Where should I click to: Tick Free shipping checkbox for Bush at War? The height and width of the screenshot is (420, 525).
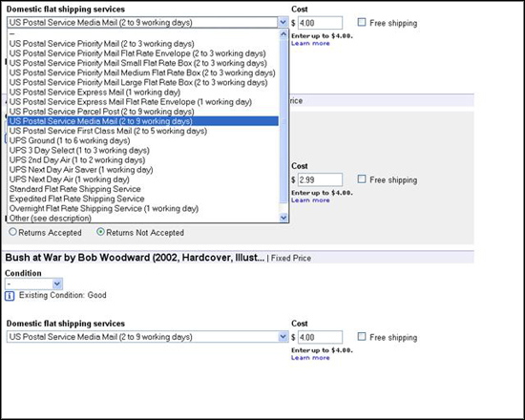(362, 336)
